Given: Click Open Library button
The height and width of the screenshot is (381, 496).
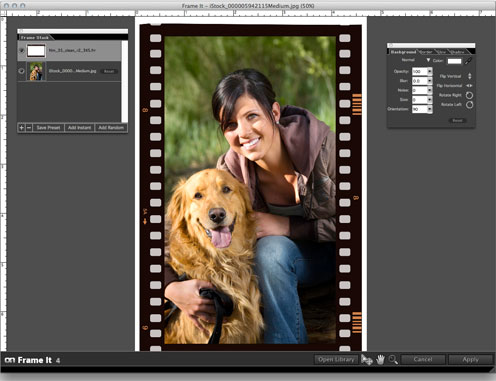Looking at the screenshot, I should (x=336, y=359).
